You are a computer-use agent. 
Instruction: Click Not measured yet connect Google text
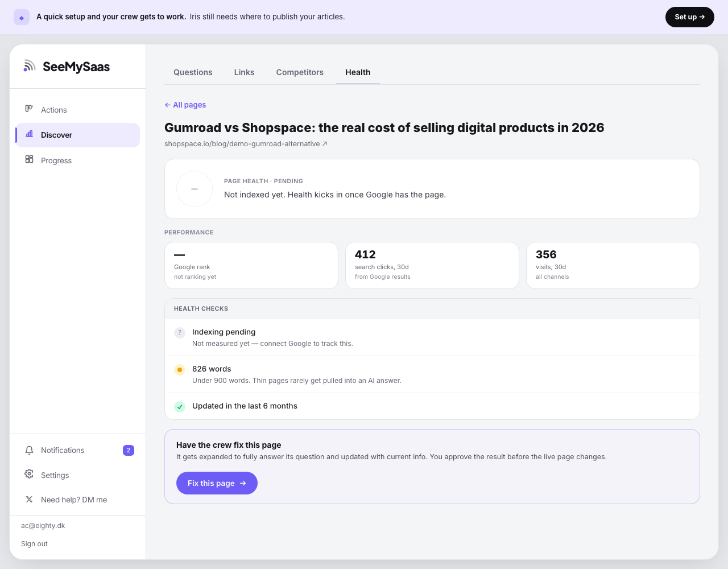point(272,344)
